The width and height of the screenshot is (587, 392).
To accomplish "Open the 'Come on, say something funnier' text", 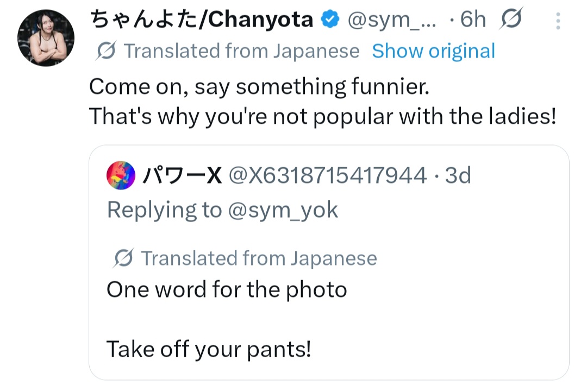I will tap(259, 87).
